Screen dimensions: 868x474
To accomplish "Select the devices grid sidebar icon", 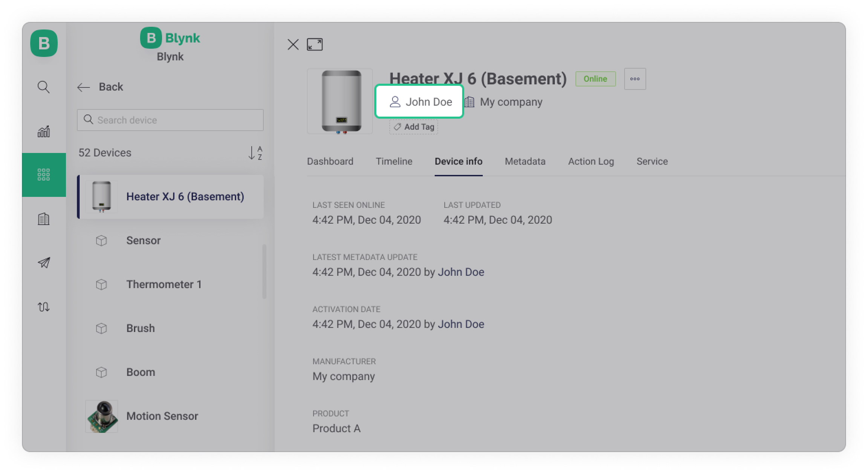I will coord(44,175).
